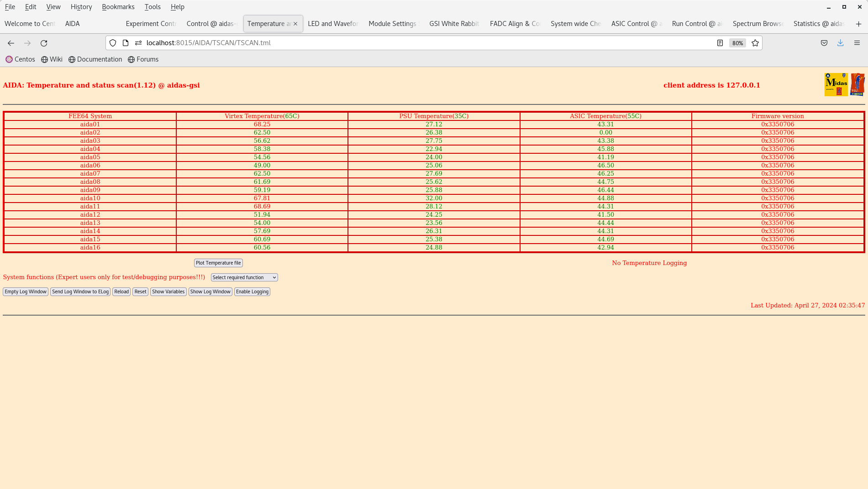Click the Firmware version column header
Screen dimensions: 868x489
(778, 116)
